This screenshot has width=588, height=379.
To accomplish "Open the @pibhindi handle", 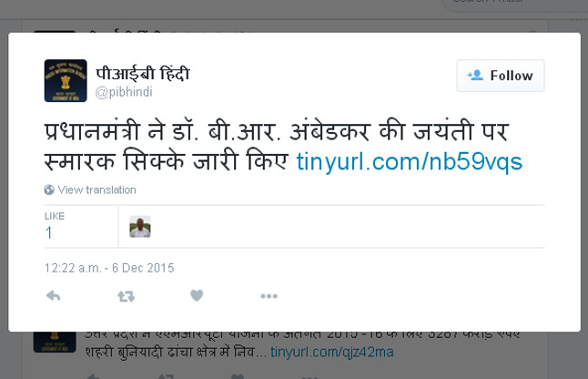I will point(124,92).
